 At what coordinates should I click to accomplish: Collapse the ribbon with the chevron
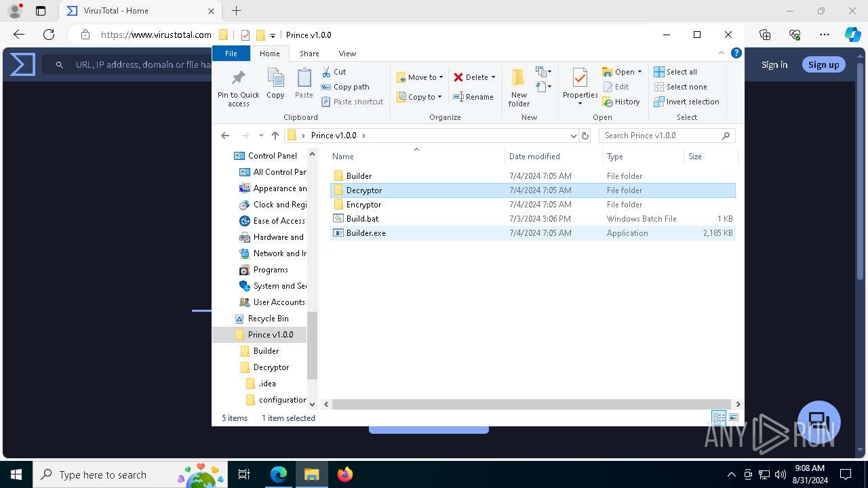tap(722, 53)
